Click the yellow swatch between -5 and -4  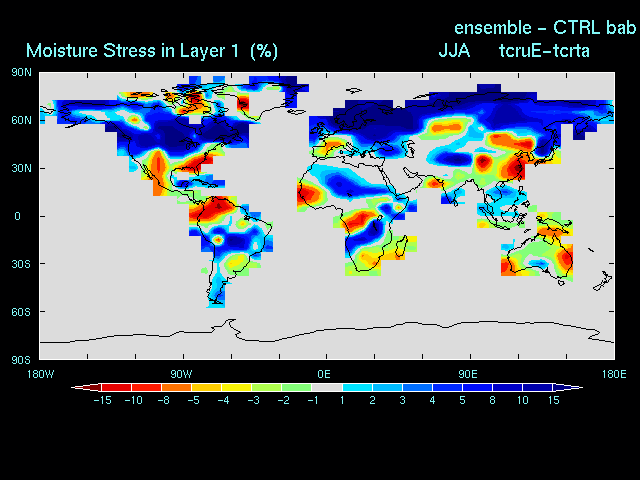coord(206,386)
